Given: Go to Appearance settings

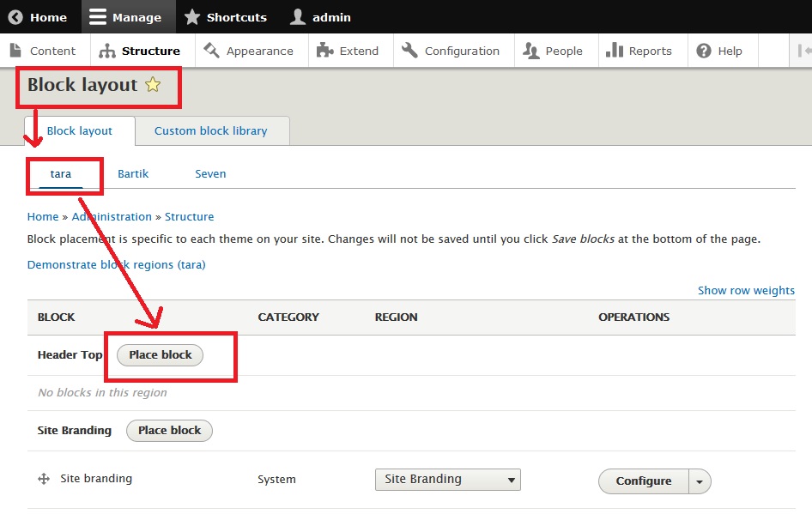Looking at the screenshot, I should tap(249, 51).
